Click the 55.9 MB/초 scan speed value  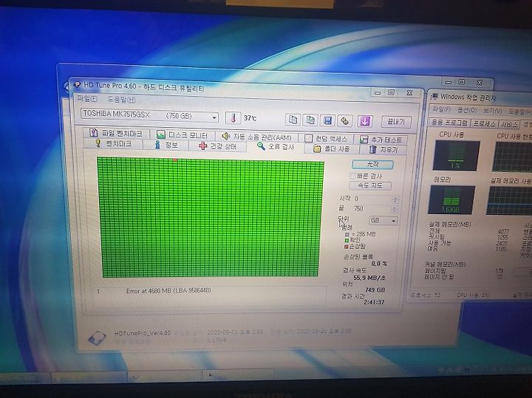click(369, 278)
